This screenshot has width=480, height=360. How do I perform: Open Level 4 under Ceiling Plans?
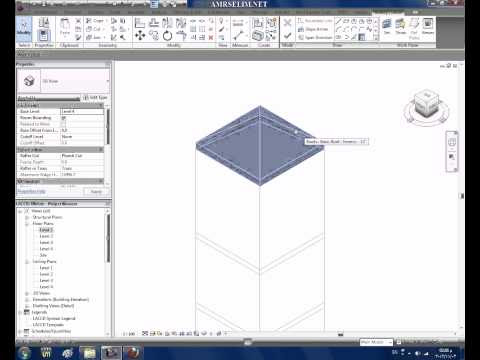coord(46,287)
